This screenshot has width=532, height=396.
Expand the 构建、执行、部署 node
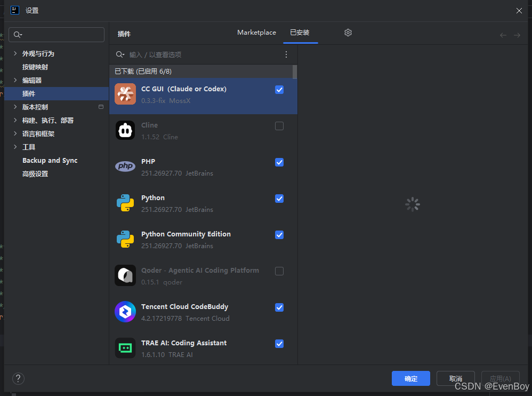click(x=15, y=120)
